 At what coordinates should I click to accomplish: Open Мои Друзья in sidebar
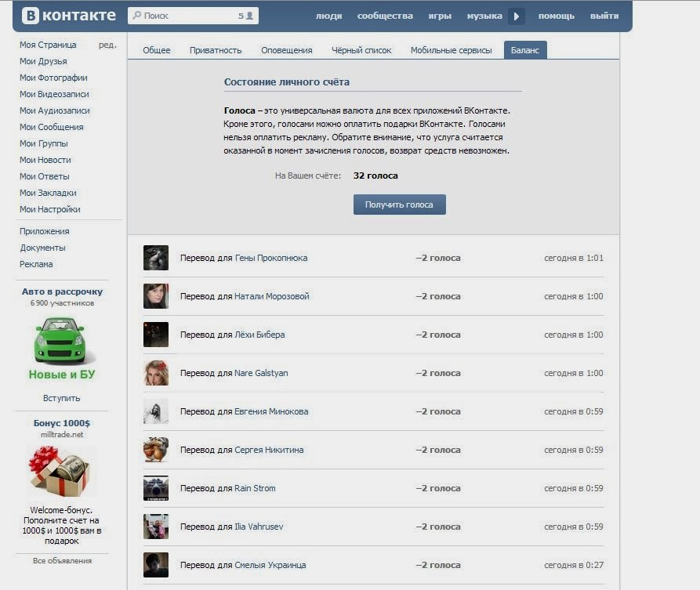43,61
